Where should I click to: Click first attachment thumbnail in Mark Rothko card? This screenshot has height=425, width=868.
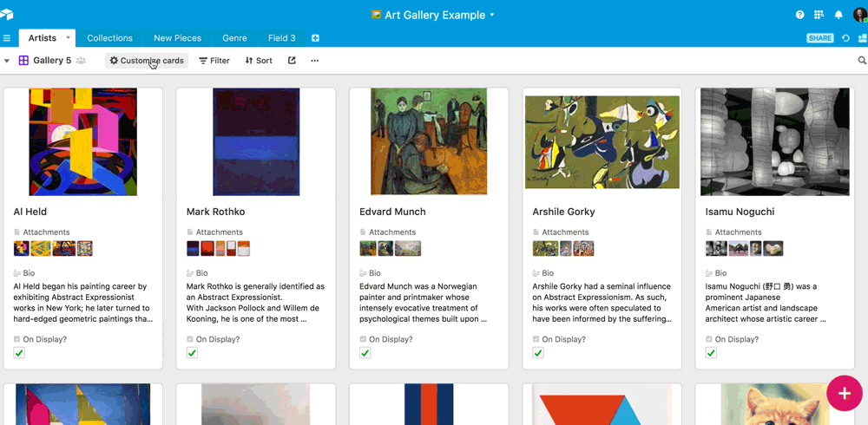(193, 248)
